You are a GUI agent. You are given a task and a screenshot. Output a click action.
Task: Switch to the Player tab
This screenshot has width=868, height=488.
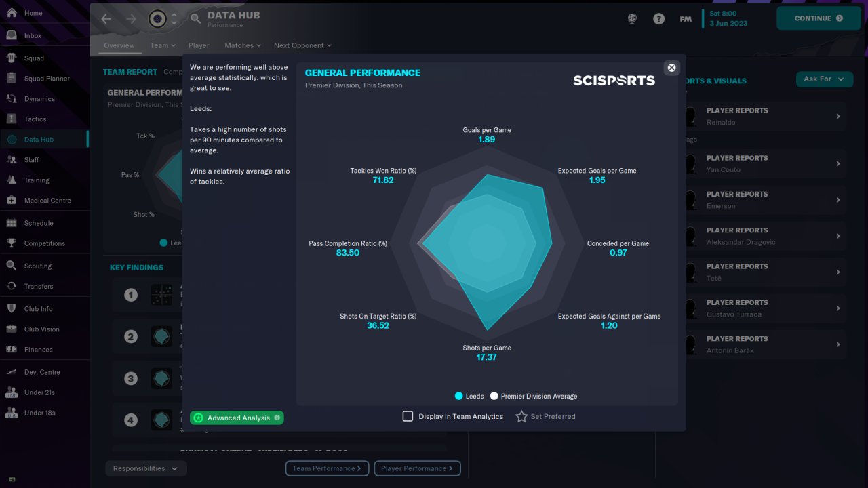point(199,45)
